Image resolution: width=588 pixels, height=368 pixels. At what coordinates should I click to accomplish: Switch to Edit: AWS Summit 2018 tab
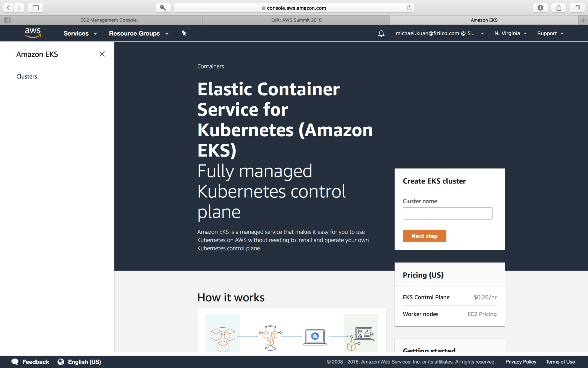coord(296,20)
